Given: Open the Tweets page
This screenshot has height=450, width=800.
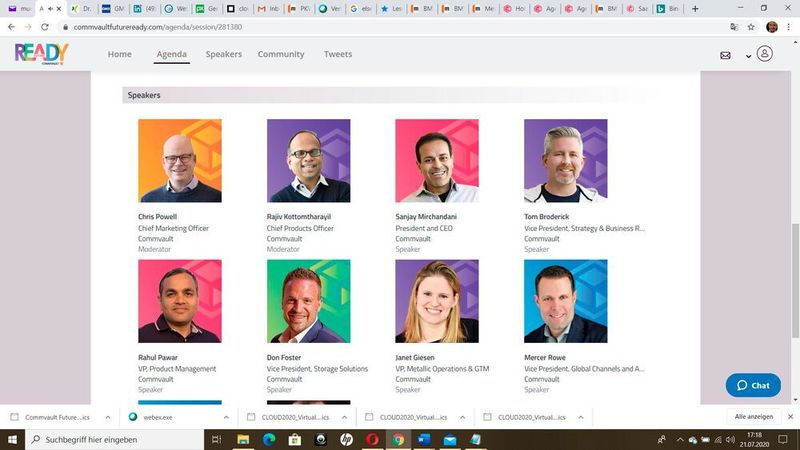Looking at the screenshot, I should click(338, 54).
